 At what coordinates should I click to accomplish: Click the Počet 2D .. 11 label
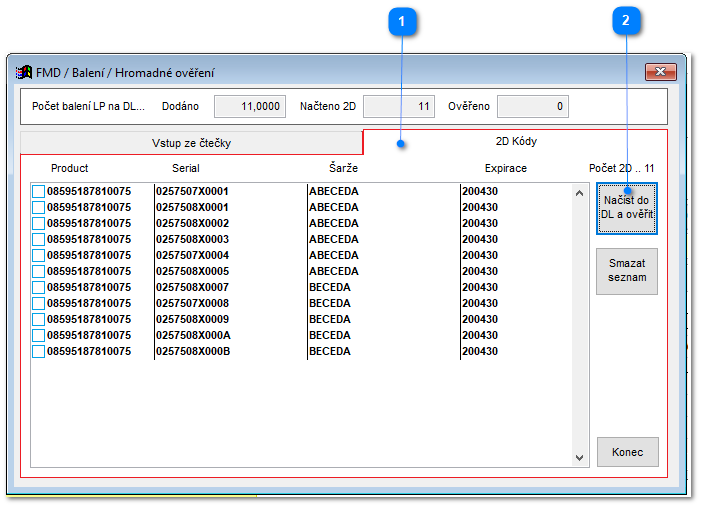point(621,168)
